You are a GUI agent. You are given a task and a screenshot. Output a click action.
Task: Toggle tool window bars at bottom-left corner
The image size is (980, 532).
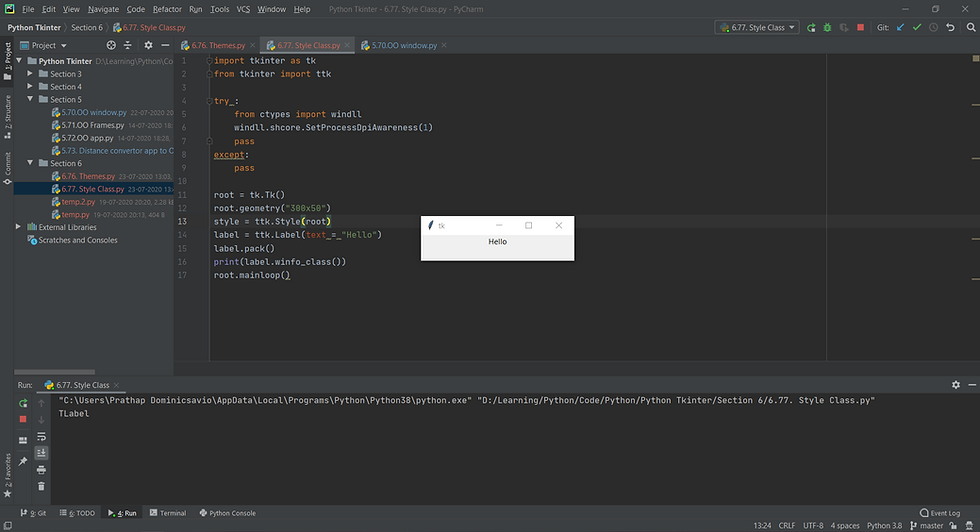(8, 526)
